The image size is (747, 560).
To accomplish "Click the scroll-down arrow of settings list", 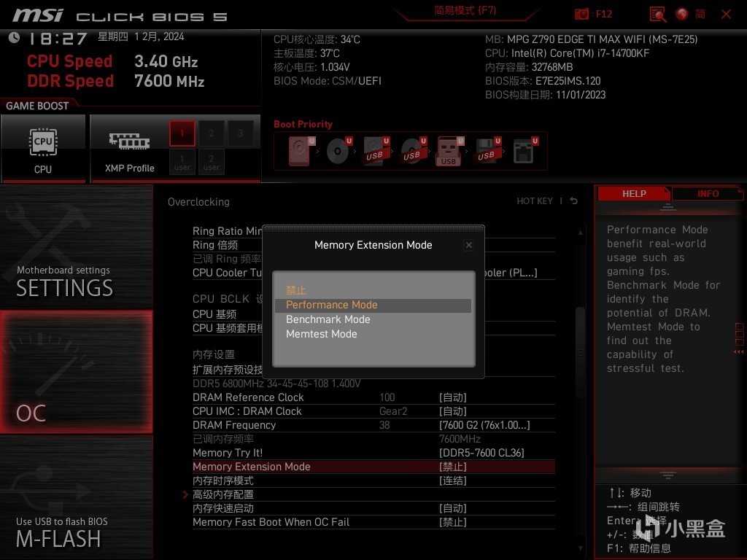I will click(580, 548).
